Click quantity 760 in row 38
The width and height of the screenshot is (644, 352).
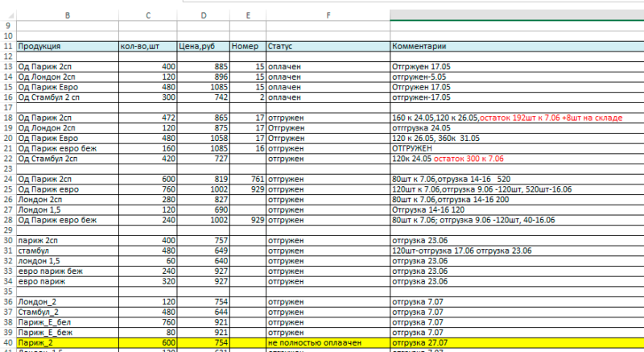148,322
